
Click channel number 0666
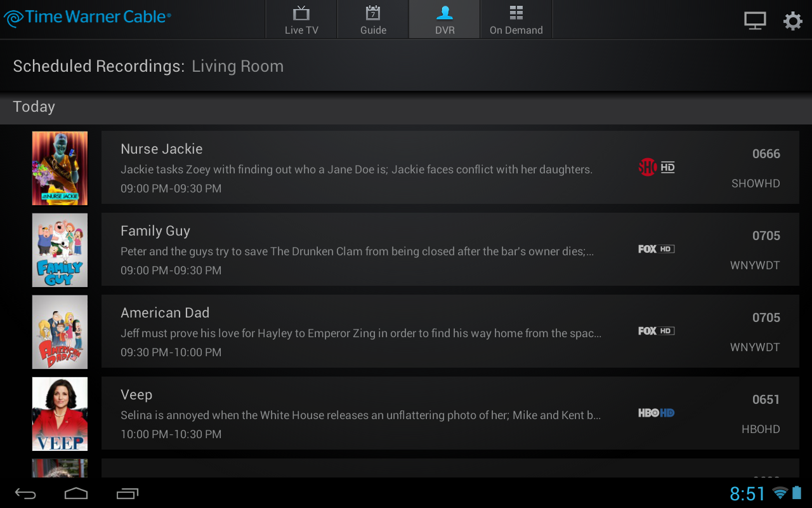tap(766, 154)
